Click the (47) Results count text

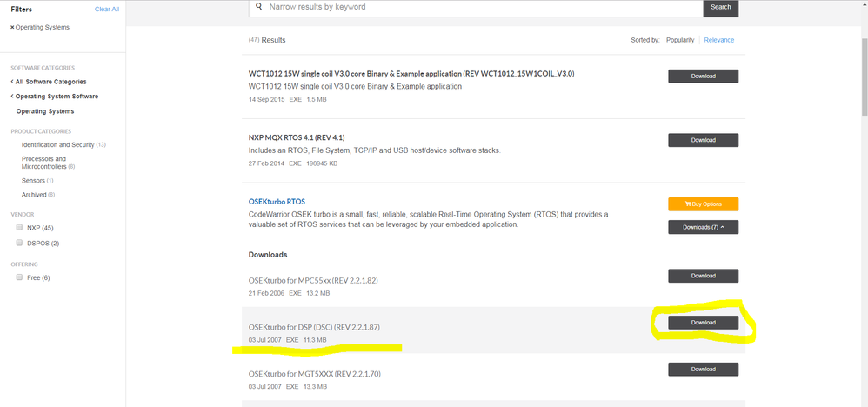coord(267,40)
